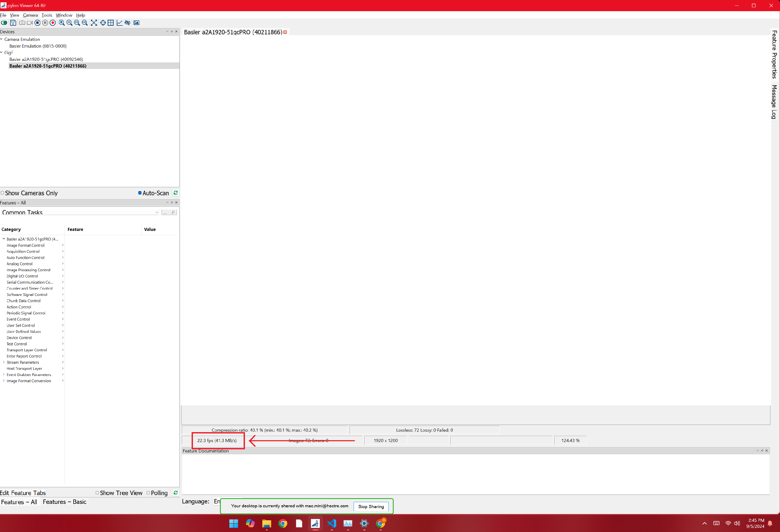Screen dimensions: 780x532
Task: Click the picture image icon in toolbar
Action: 136,23
